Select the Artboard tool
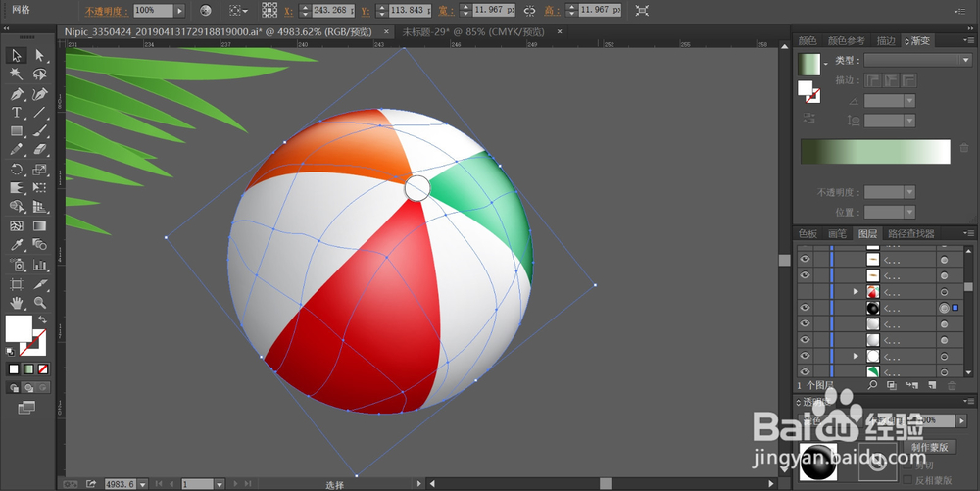Viewport: 980px width, 491px height. (17, 284)
